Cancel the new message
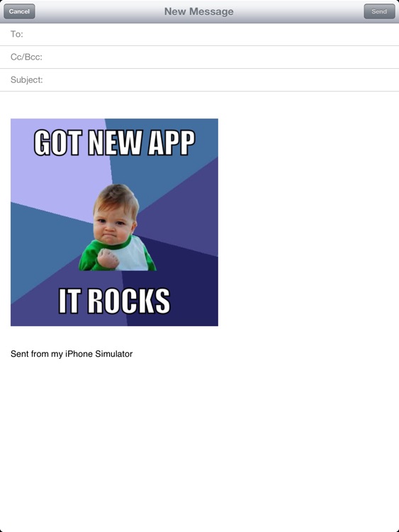 (19, 11)
